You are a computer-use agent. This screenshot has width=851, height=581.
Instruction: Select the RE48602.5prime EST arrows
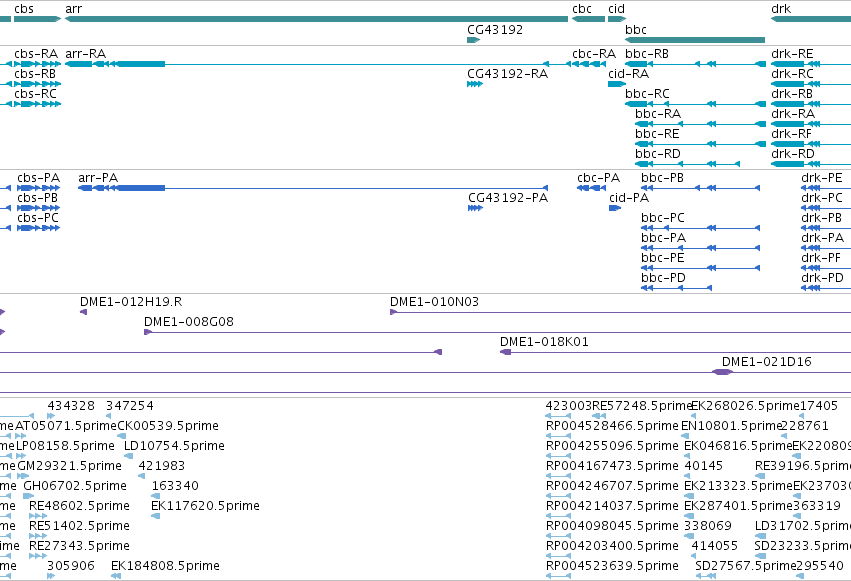point(38,516)
